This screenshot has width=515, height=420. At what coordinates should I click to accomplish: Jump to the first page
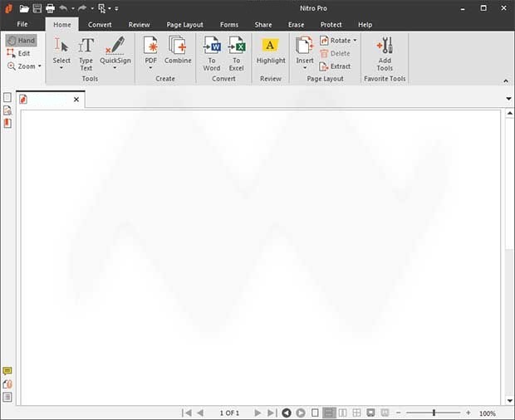coord(187,413)
